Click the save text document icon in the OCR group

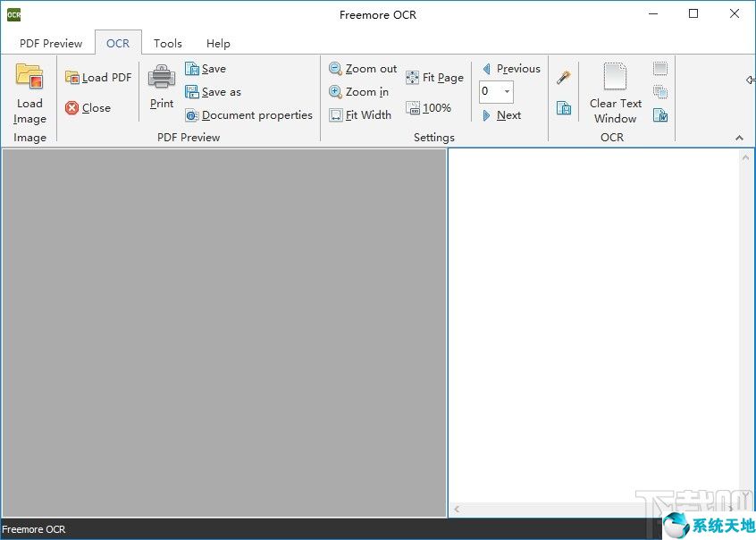click(x=564, y=108)
